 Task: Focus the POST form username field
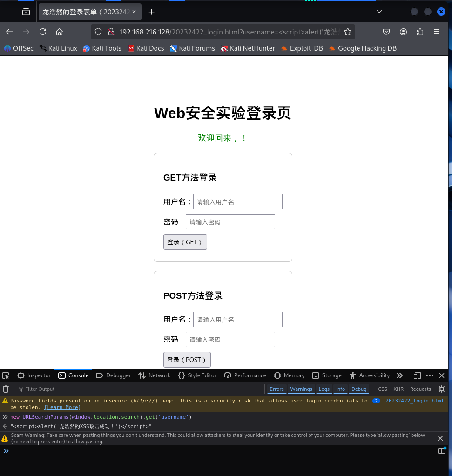[238, 320]
